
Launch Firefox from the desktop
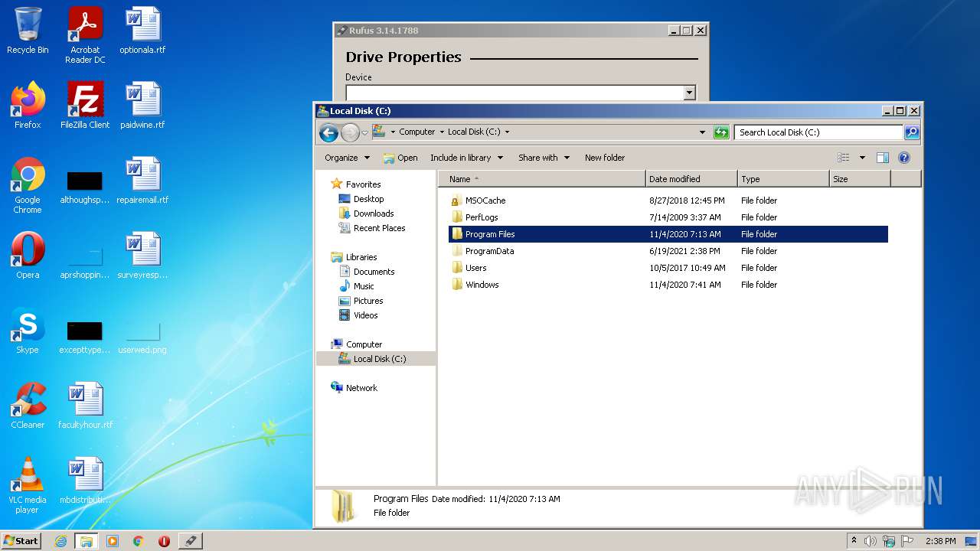tap(28, 106)
